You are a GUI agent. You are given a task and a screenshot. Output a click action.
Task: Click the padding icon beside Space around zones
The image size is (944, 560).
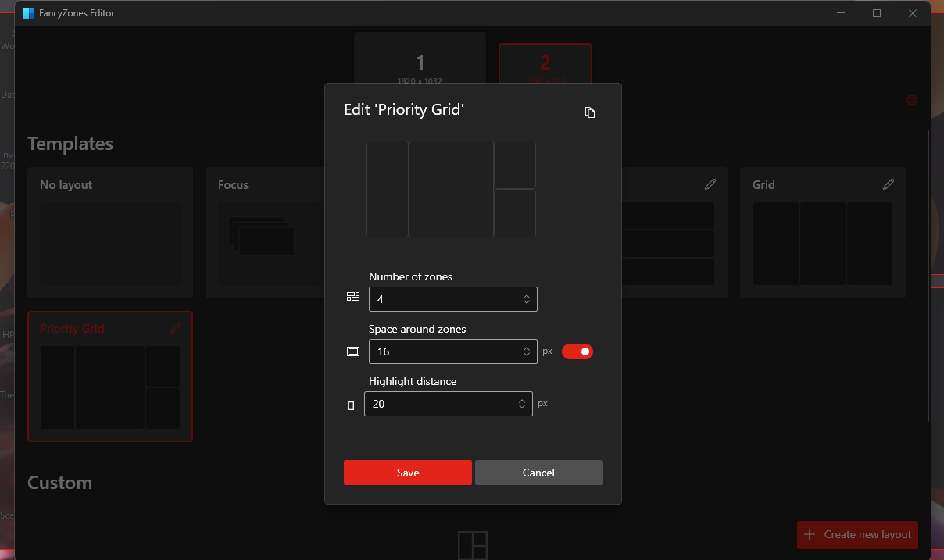[x=352, y=351]
